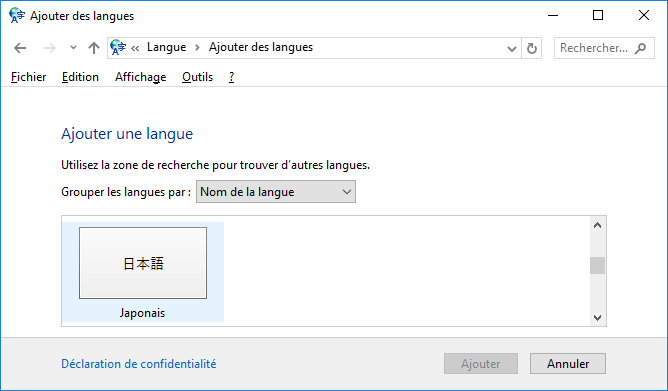Go up one level with up arrow
This screenshot has height=391, width=668.
[94, 48]
